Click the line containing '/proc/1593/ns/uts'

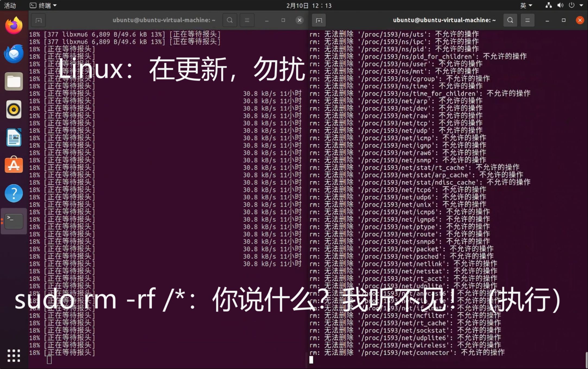[x=394, y=34]
